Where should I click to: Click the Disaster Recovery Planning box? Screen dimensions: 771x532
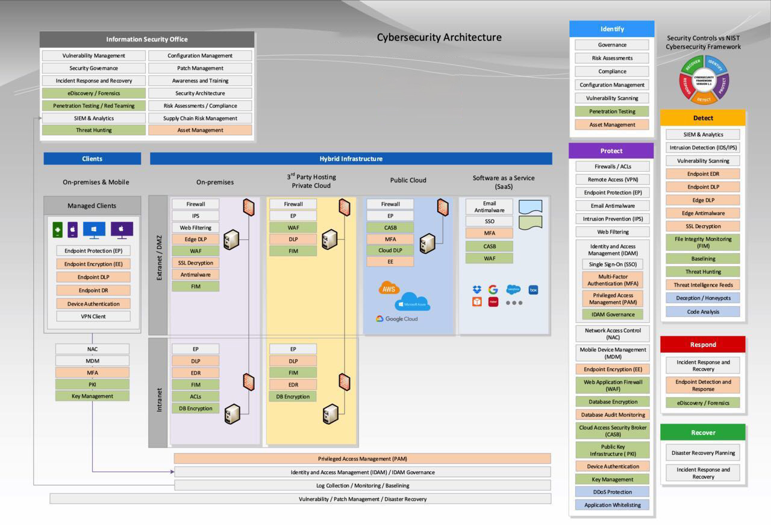[703, 453]
